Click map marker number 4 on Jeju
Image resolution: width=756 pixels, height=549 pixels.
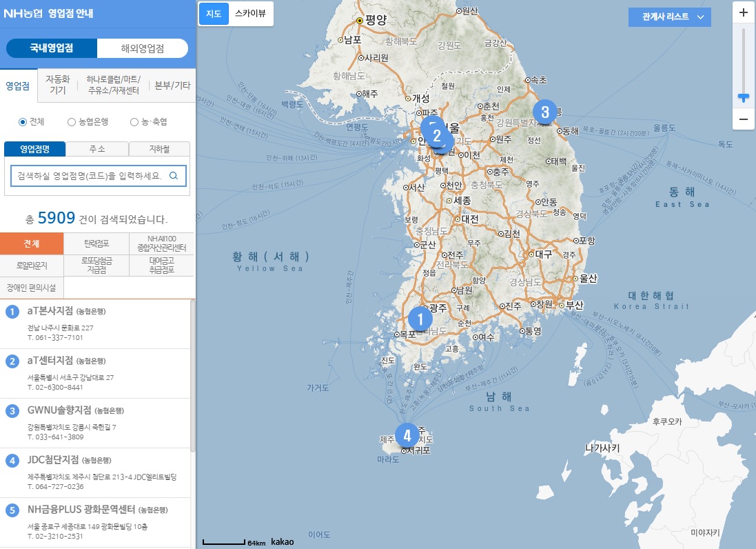click(407, 435)
